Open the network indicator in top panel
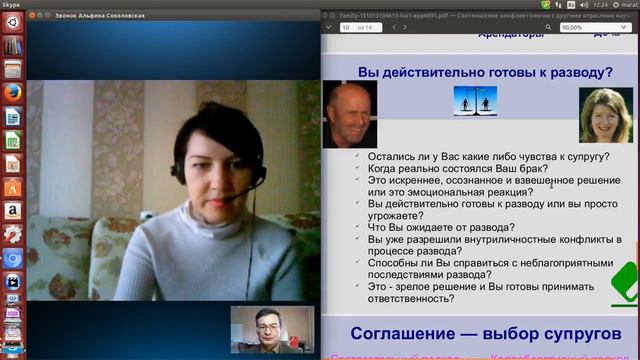The image size is (640, 360). [558, 4]
